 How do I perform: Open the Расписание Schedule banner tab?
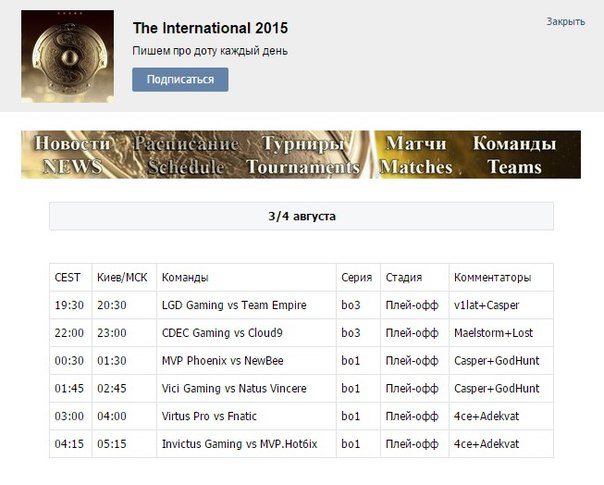click(x=186, y=154)
